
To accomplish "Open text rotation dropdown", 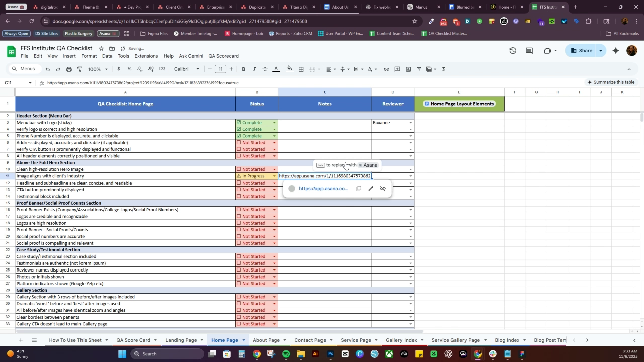I will pyautogui.click(x=372, y=69).
